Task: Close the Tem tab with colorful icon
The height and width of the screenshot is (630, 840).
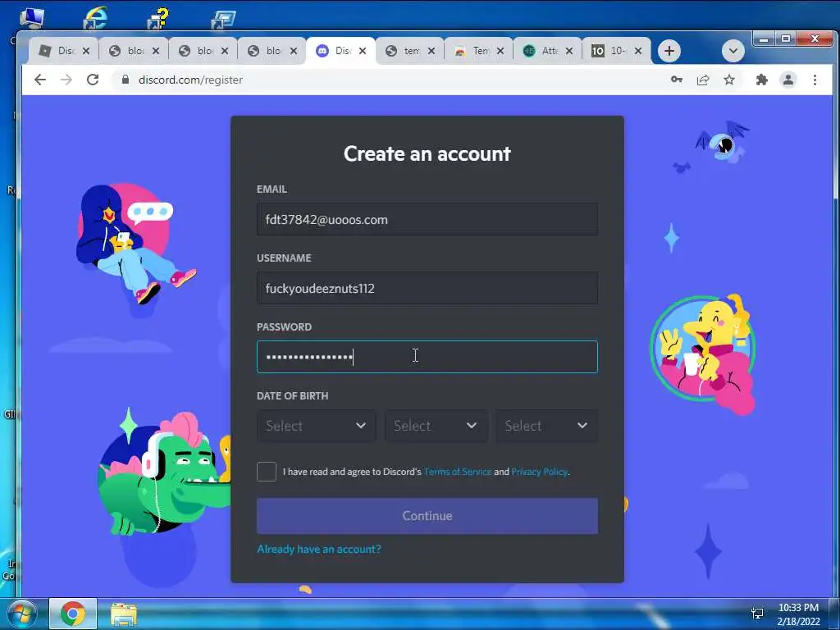Action: coord(500,51)
